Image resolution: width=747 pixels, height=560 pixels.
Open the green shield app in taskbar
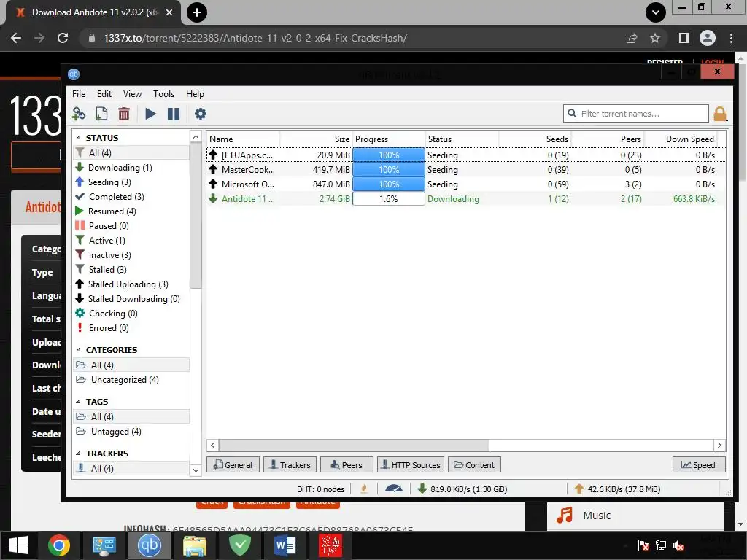240,545
